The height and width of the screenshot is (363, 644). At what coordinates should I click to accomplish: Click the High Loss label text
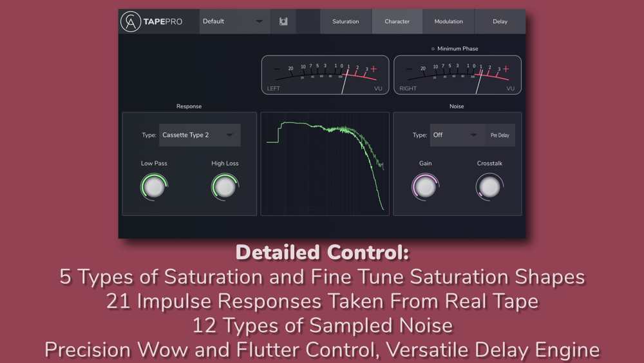click(225, 163)
